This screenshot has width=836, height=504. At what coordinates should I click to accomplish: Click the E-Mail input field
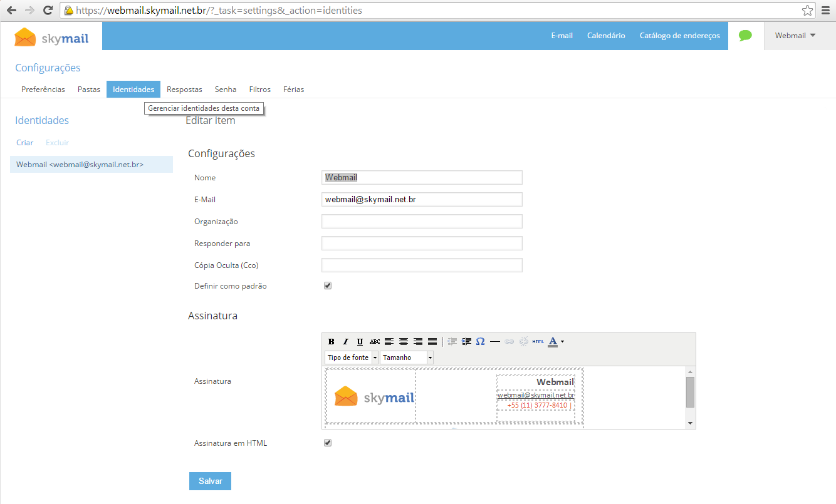[422, 199]
